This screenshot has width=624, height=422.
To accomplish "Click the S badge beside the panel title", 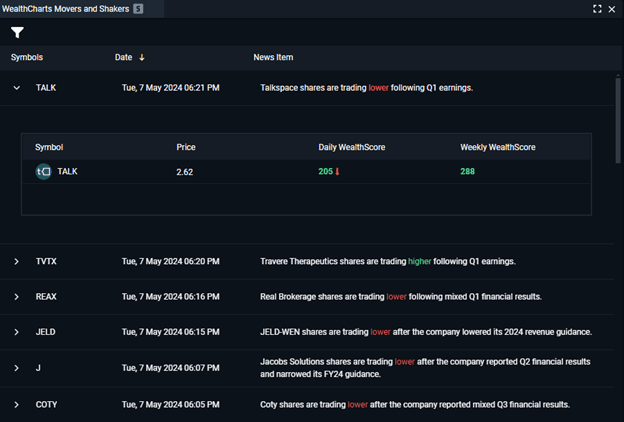I will pyautogui.click(x=138, y=9).
